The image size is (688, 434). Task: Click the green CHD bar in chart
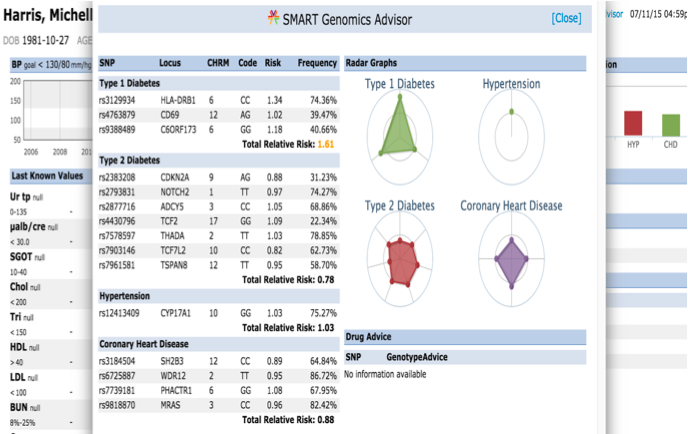[669, 124]
